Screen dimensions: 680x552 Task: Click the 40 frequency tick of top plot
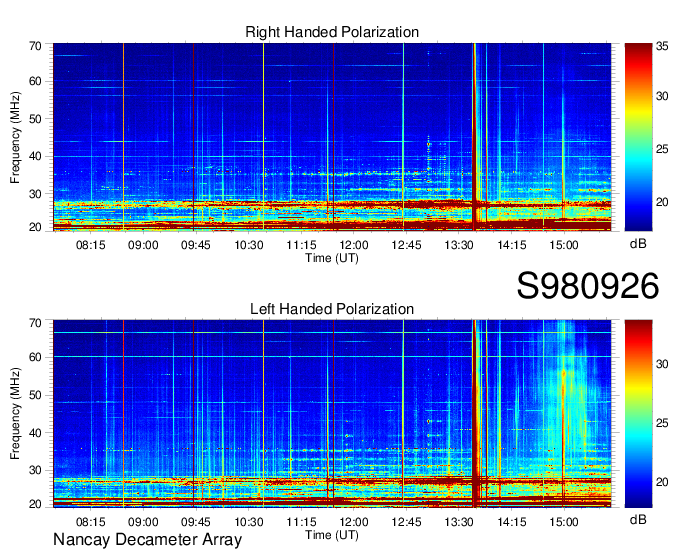(35, 156)
